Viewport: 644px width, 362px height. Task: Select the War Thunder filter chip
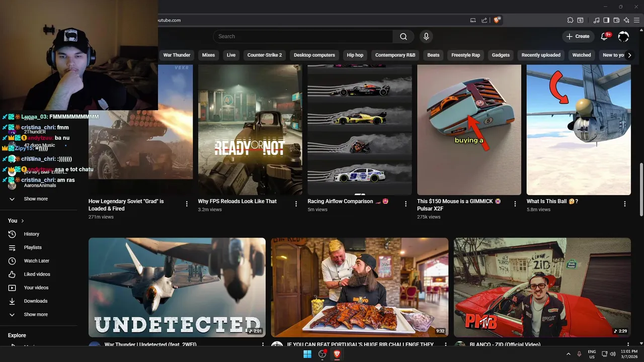pos(177,55)
